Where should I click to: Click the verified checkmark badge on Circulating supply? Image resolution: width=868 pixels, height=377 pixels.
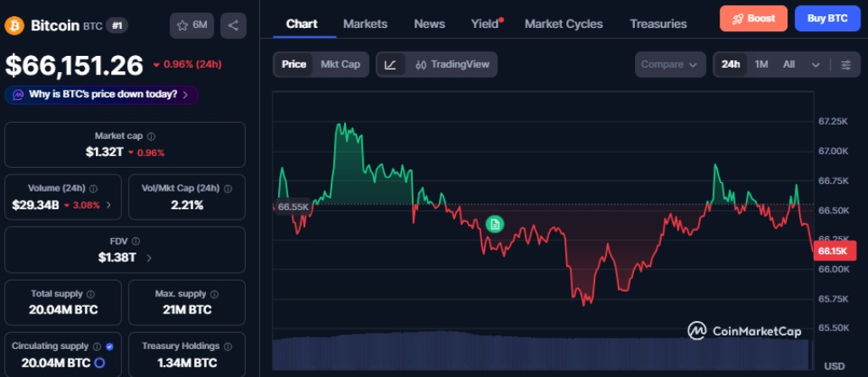(x=109, y=347)
